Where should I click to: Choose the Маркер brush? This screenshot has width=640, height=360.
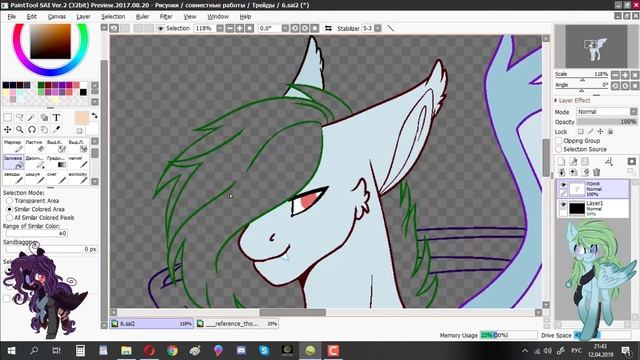[13, 145]
